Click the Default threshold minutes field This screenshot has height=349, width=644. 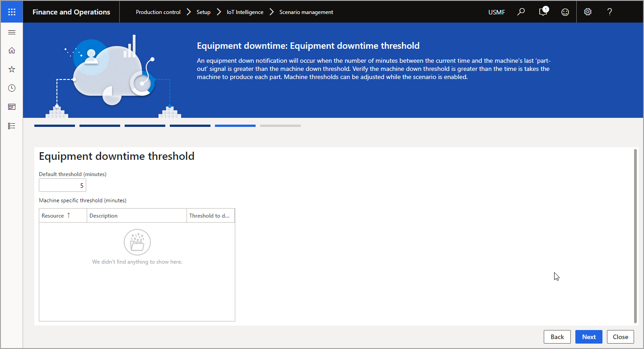[x=62, y=185]
